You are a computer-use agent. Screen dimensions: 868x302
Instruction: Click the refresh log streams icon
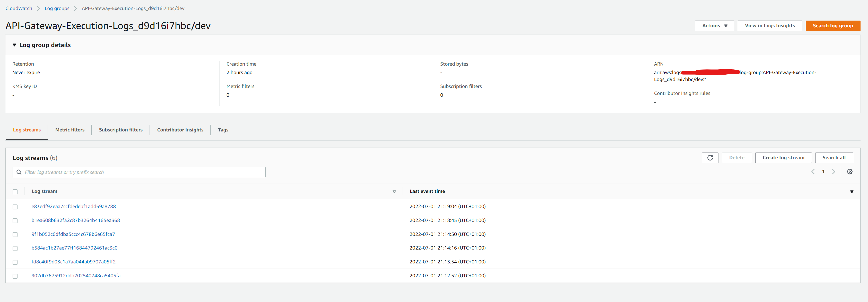(710, 158)
